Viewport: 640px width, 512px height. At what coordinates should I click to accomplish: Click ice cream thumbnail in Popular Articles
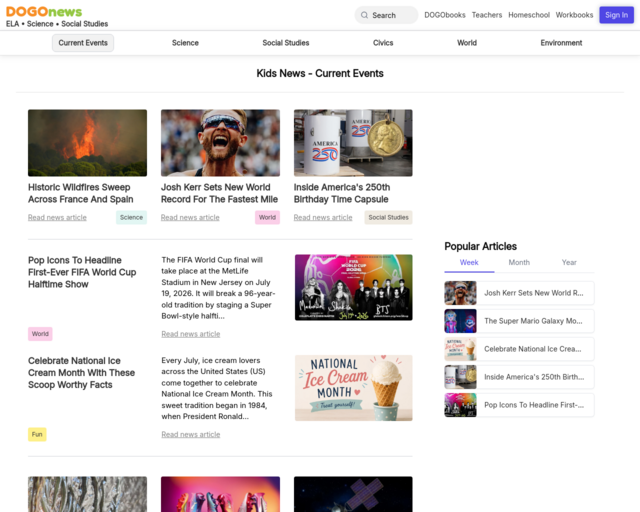(460, 349)
